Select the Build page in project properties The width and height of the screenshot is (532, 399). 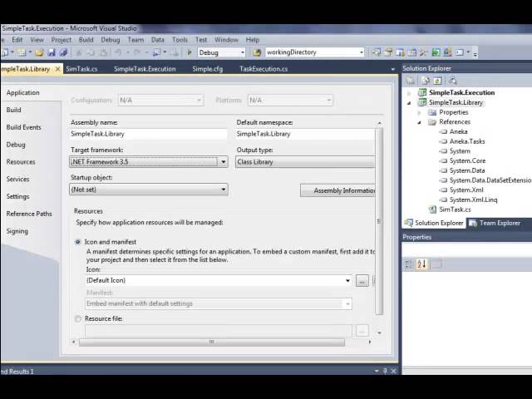click(13, 110)
